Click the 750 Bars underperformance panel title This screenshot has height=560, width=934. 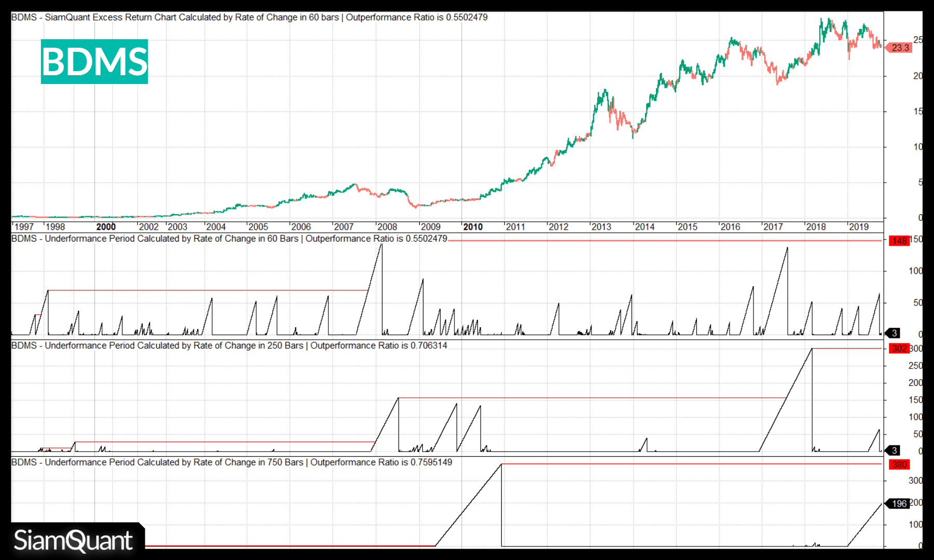coord(231,462)
